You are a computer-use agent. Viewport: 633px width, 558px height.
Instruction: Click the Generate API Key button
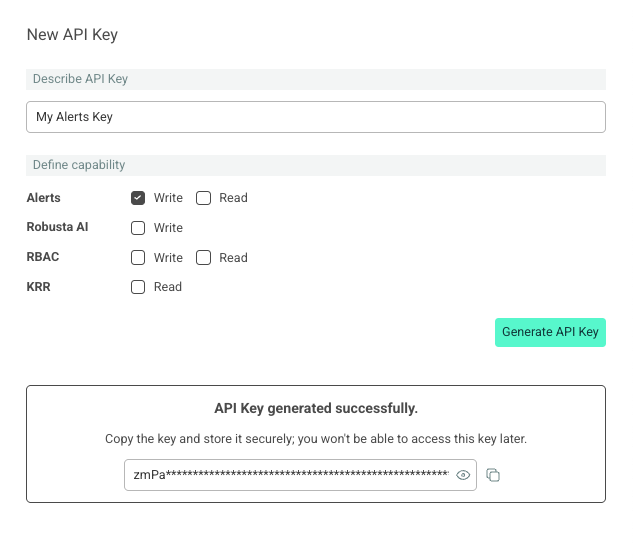coord(550,332)
